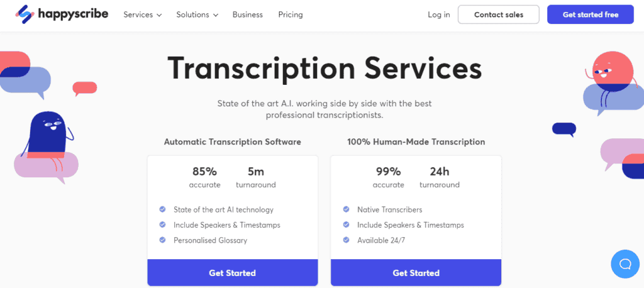
Task: Click the small red speech bubble icon
Action: tap(84, 88)
